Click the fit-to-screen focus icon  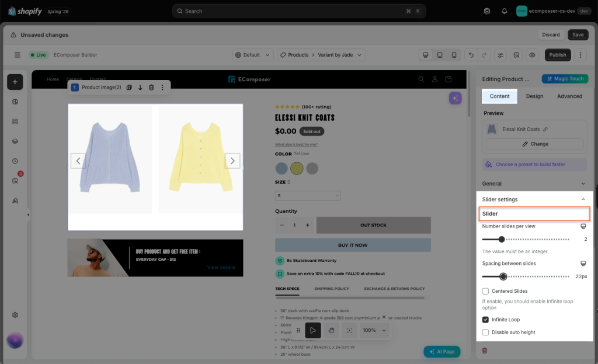[349, 330]
